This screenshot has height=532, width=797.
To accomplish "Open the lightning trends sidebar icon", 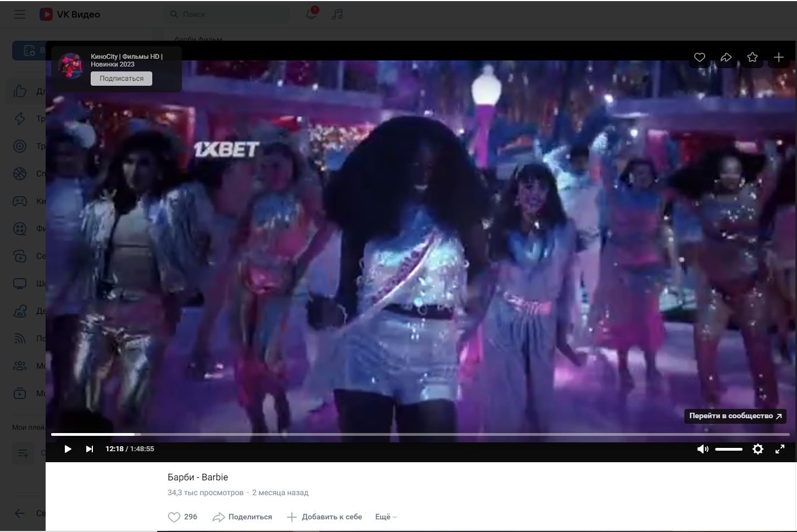I will coord(20,119).
